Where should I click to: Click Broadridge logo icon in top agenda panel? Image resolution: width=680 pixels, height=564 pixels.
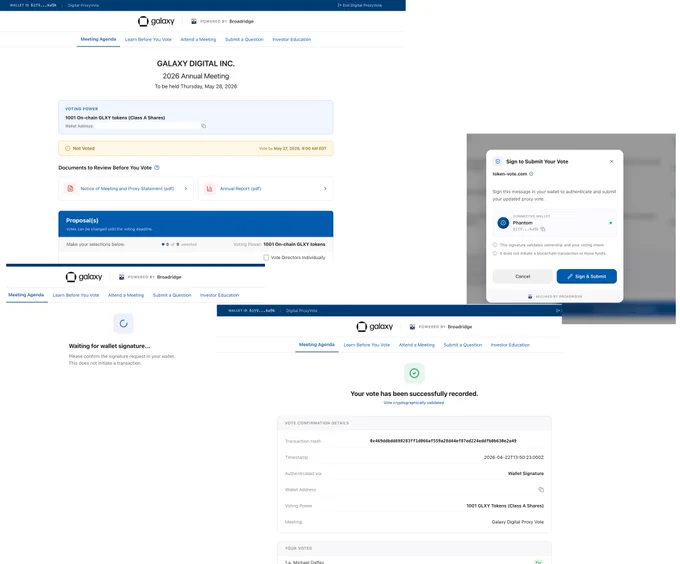pos(194,21)
